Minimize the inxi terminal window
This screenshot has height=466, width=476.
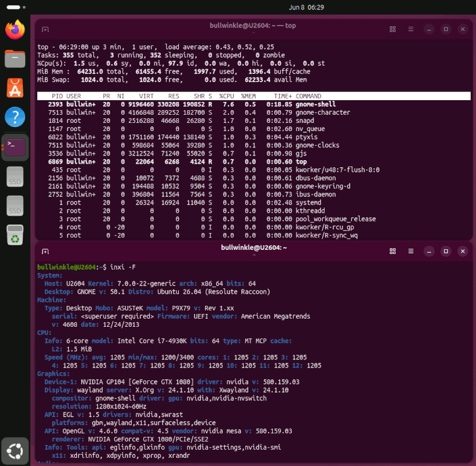[429, 252]
